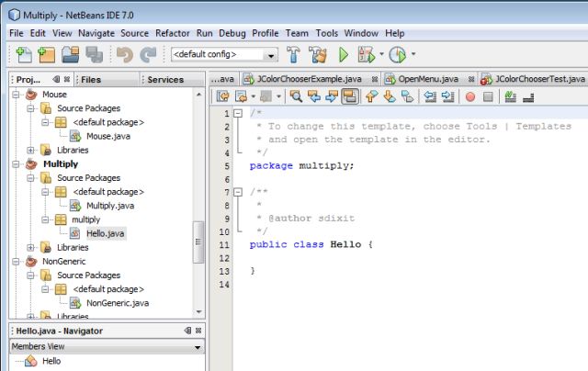Select Hello class in Navigator
Image resolution: width=588 pixels, height=371 pixels.
51,361
